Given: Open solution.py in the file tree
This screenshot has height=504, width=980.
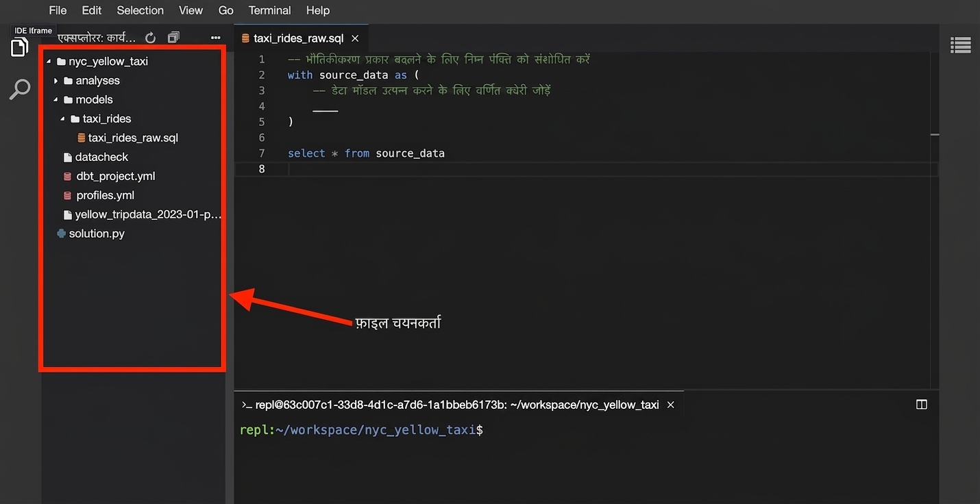Looking at the screenshot, I should pyautogui.click(x=97, y=234).
